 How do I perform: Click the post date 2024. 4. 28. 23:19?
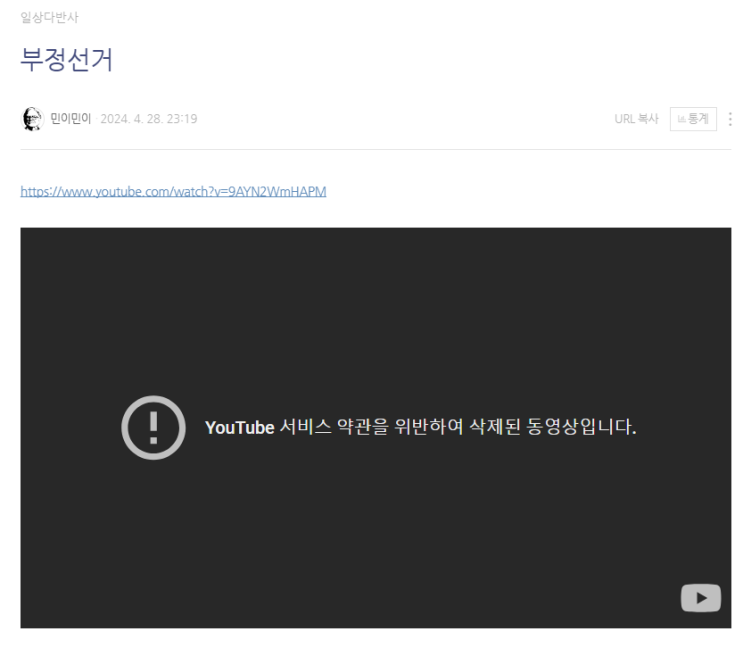click(x=149, y=119)
